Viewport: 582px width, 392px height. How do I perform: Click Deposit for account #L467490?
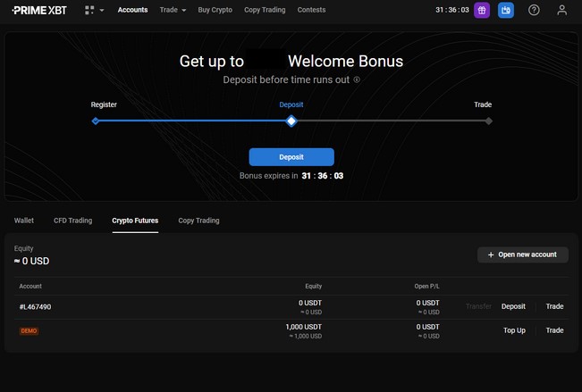[x=513, y=306]
